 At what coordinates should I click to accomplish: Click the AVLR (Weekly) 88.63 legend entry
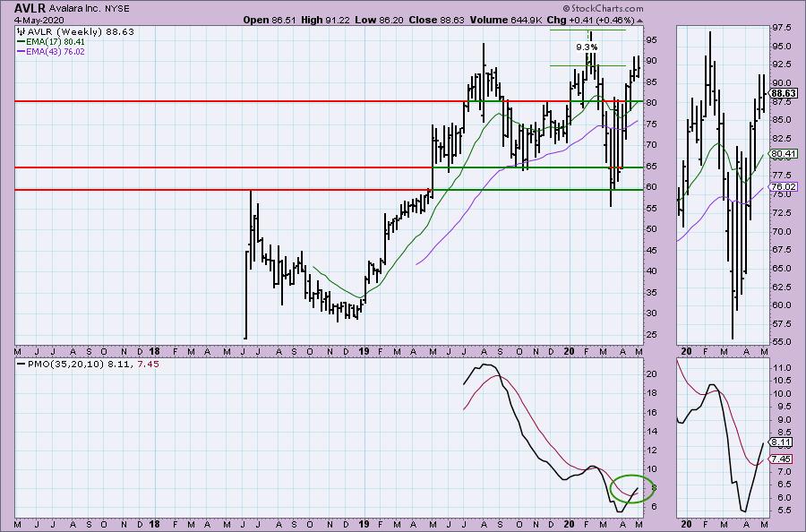81,31
